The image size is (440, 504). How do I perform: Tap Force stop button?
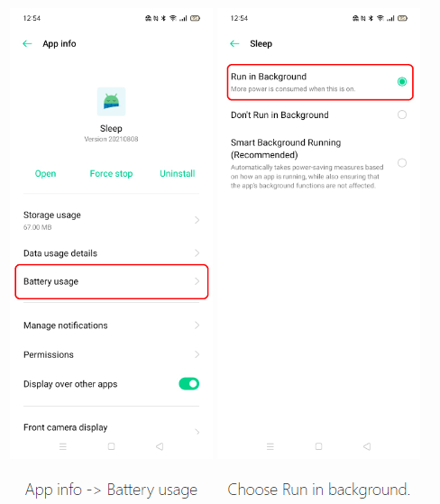(x=111, y=174)
